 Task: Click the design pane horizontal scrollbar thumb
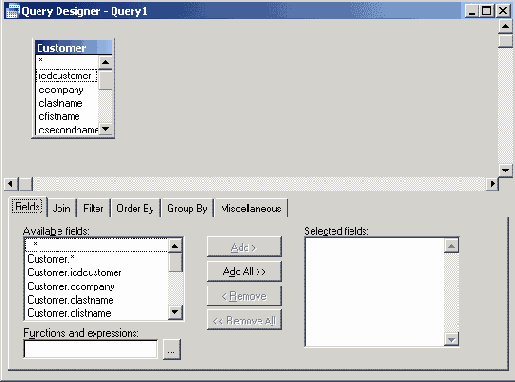click(x=25, y=184)
